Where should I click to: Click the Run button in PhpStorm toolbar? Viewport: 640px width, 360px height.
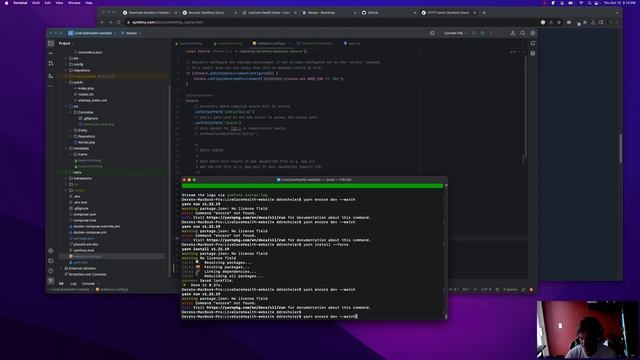474,33
